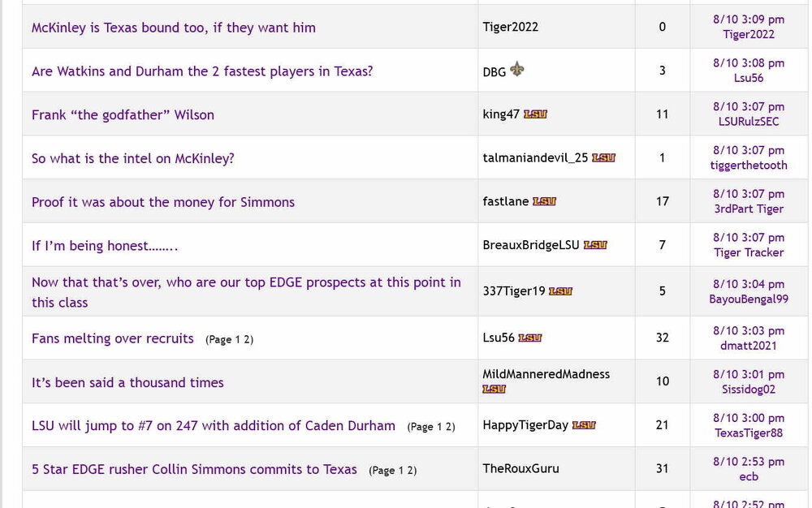Open last poster LSURulzSEC's profile
This screenshot has height=508, width=812.
[x=748, y=122]
